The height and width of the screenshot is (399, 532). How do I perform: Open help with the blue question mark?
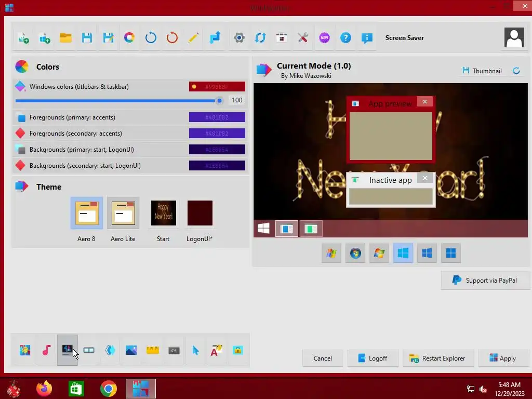pyautogui.click(x=345, y=37)
